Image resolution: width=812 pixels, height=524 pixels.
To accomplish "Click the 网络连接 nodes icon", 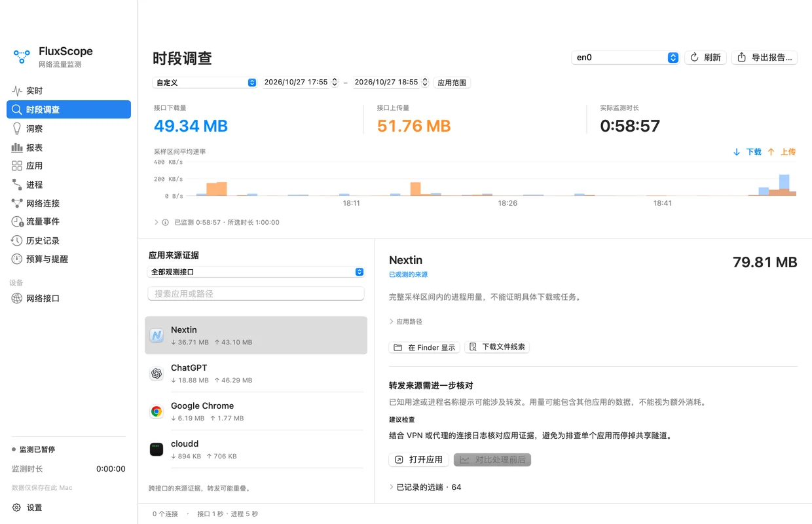I will coord(17,203).
